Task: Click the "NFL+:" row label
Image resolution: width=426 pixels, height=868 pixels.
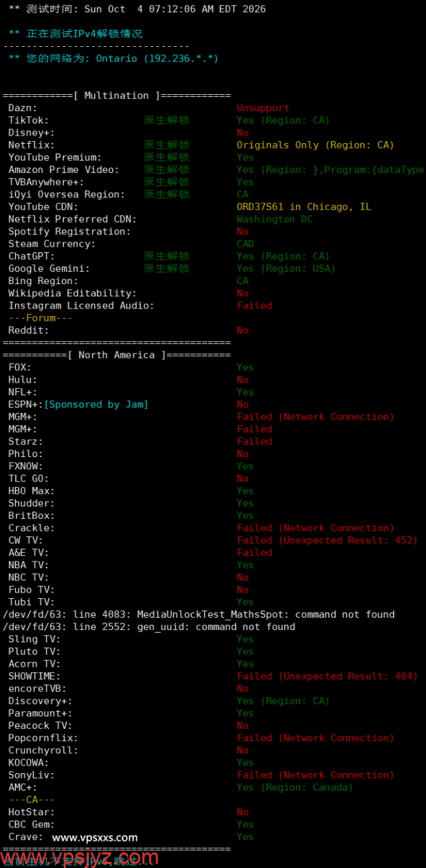Action: [22, 392]
